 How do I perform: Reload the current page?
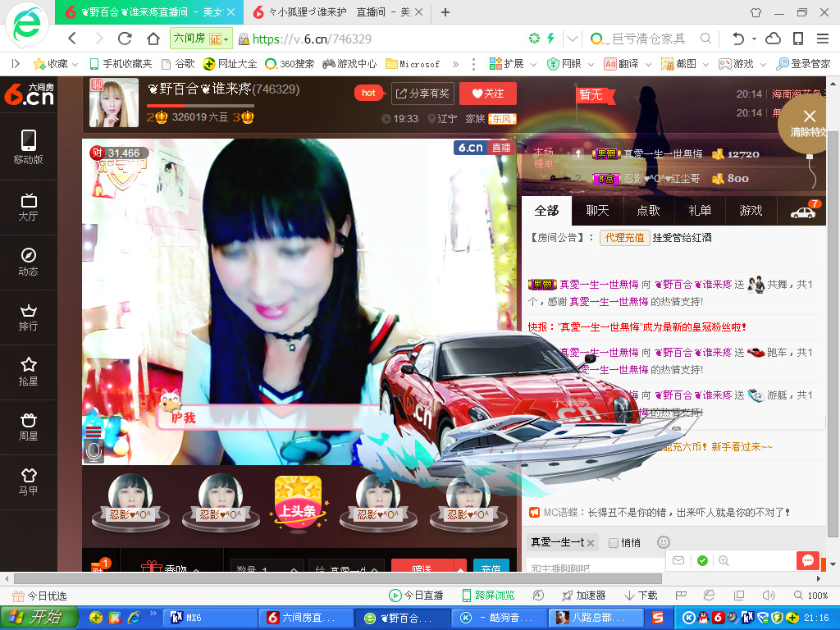coord(125,39)
